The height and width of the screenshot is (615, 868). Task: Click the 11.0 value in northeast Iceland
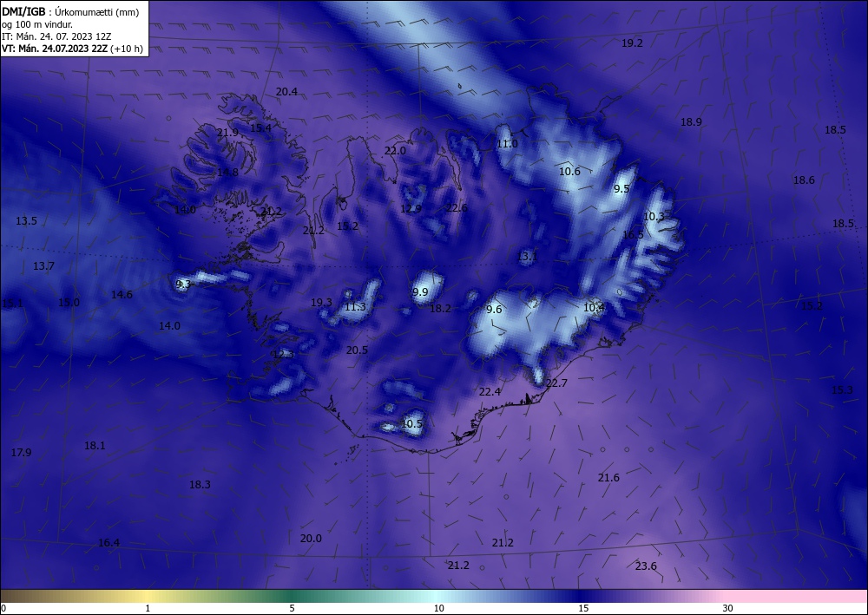coord(507,144)
